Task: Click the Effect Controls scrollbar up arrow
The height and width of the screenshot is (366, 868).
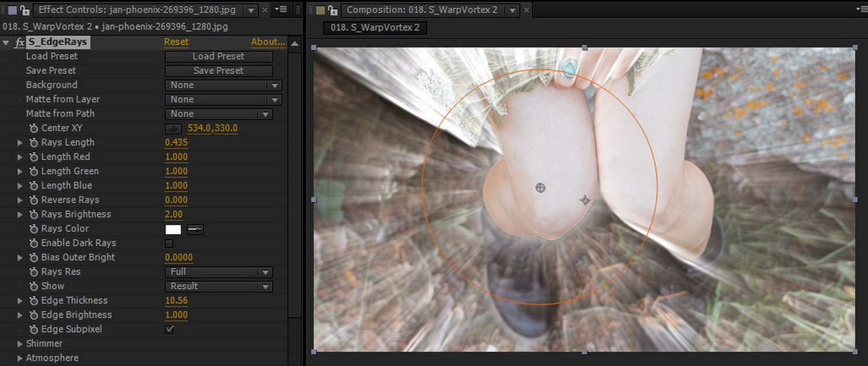Action: tap(295, 43)
